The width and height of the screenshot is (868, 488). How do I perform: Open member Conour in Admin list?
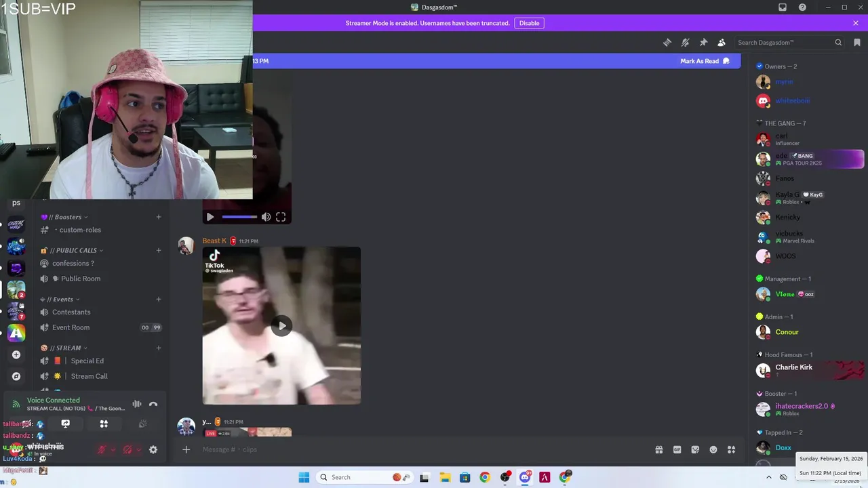tap(810, 332)
